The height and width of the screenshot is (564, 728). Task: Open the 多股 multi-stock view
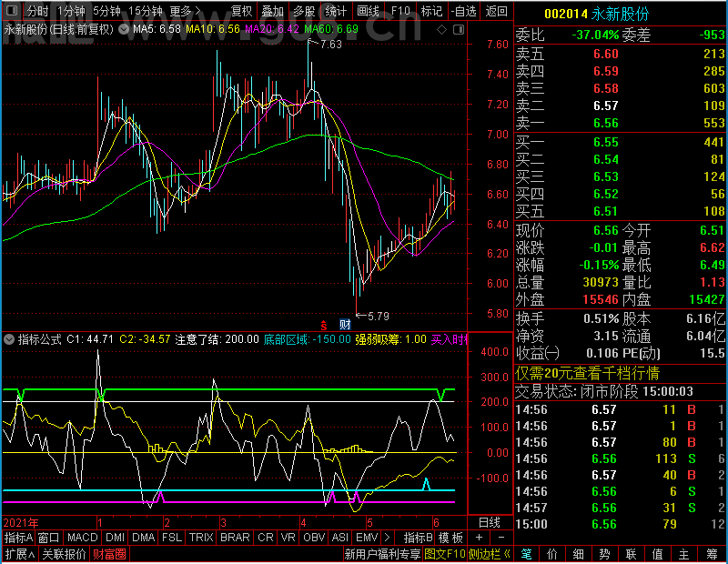click(304, 11)
